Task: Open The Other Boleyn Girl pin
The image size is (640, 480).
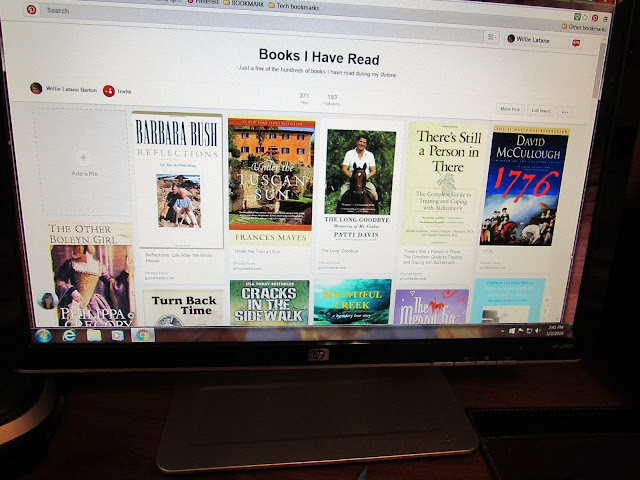Action: pyautogui.click(x=91, y=274)
